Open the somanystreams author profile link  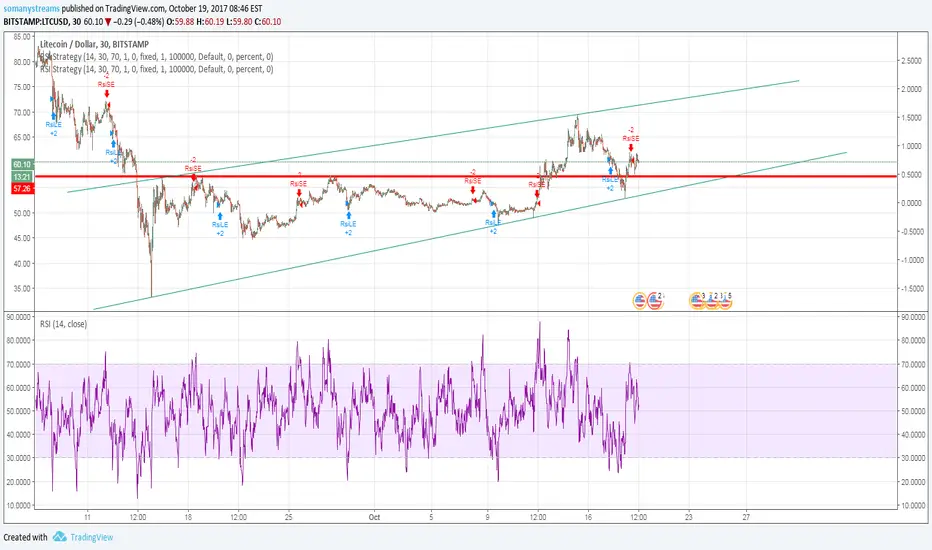click(x=31, y=8)
